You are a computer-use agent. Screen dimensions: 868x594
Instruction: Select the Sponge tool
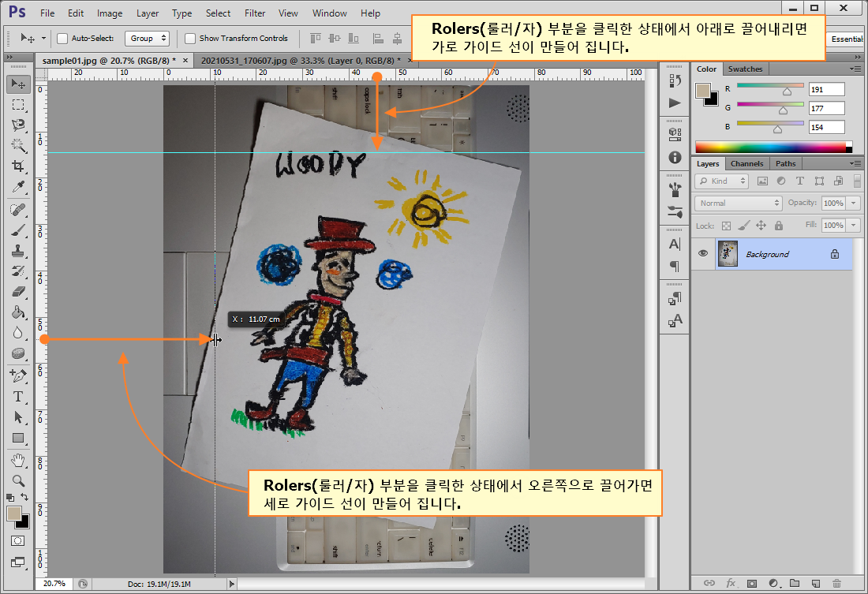coord(18,353)
